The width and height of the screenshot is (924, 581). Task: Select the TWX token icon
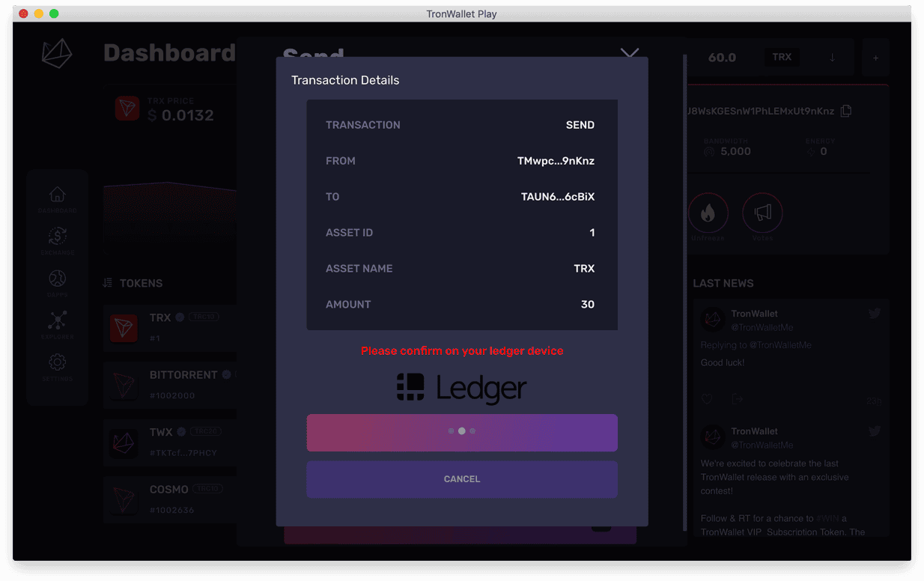click(124, 442)
